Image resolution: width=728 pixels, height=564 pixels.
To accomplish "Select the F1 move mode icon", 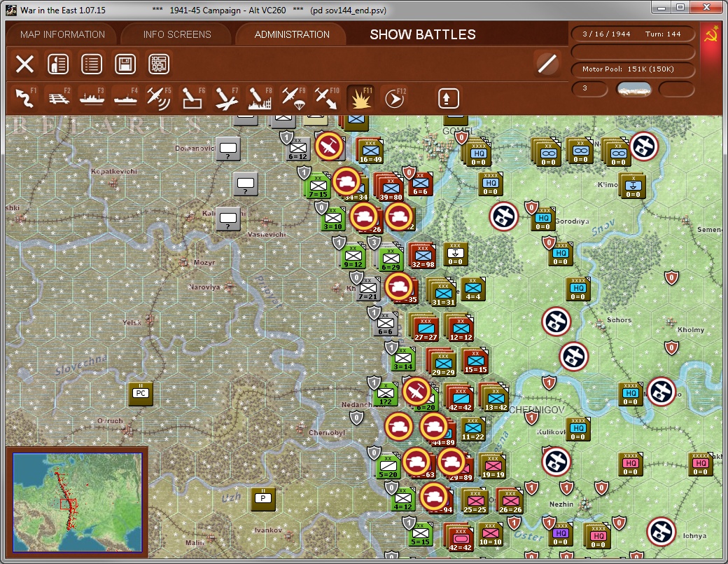I will (x=25, y=99).
